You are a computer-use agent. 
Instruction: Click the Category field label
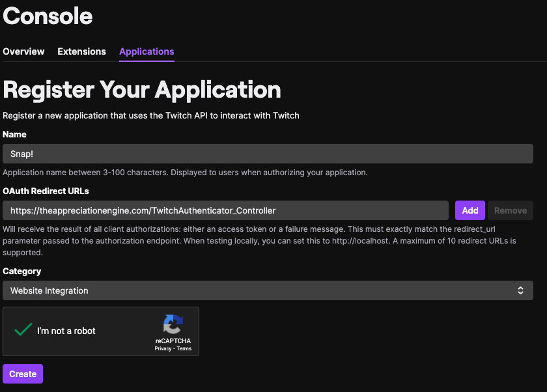[21, 272]
